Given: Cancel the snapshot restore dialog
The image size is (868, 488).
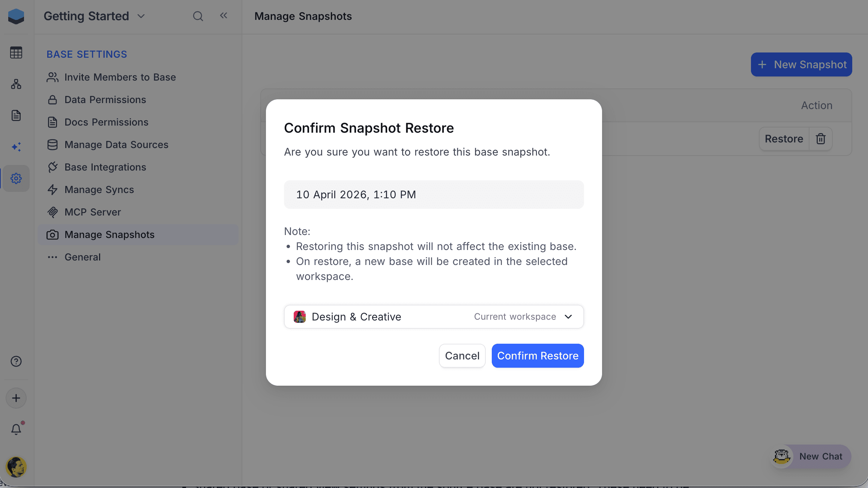Looking at the screenshot, I should [462, 355].
